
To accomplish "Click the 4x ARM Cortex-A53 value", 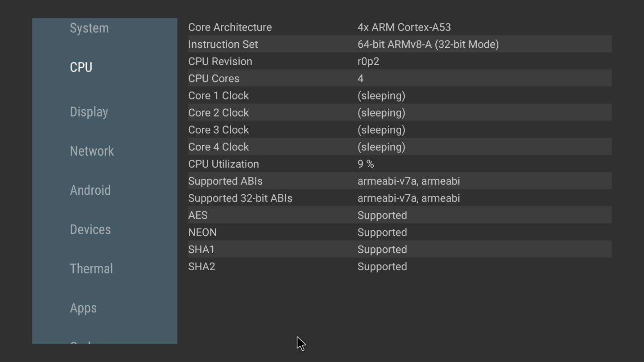I will coord(404,27).
